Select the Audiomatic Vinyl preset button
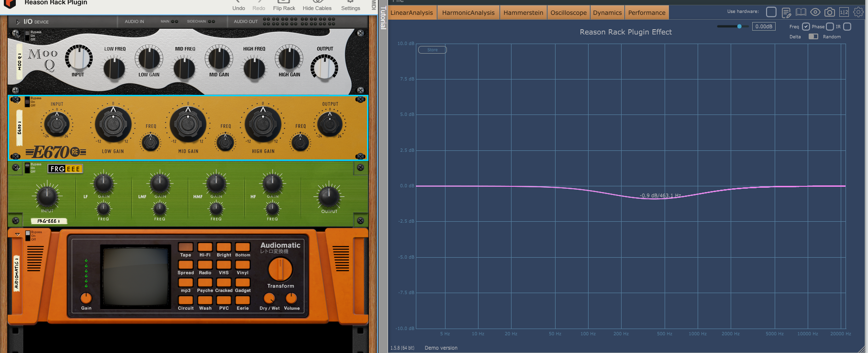 click(x=243, y=265)
